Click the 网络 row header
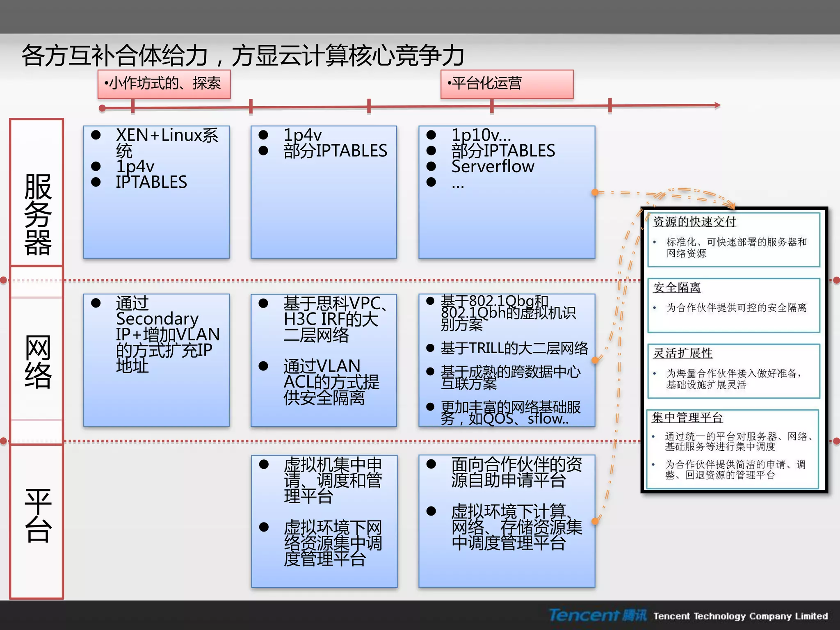840x630 pixels. (38, 361)
